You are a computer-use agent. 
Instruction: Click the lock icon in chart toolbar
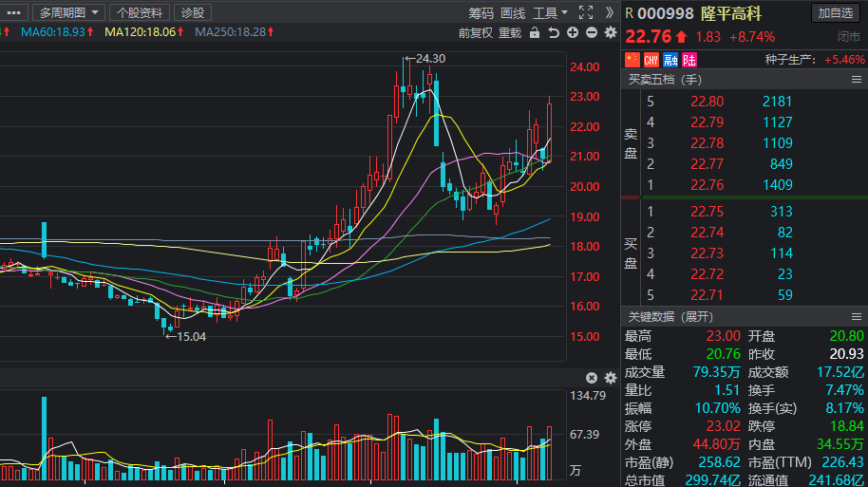(535, 32)
